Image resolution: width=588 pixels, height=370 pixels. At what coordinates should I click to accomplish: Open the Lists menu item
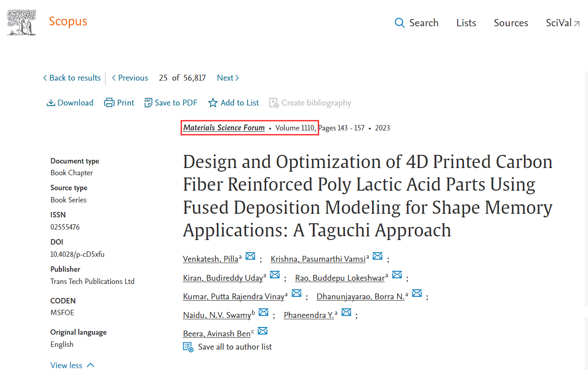(466, 23)
